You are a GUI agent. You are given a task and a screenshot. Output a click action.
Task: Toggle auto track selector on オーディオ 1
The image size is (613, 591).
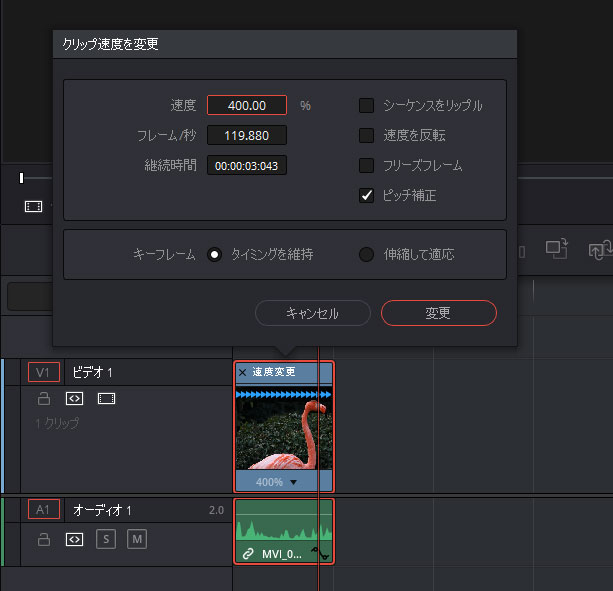coord(74,539)
